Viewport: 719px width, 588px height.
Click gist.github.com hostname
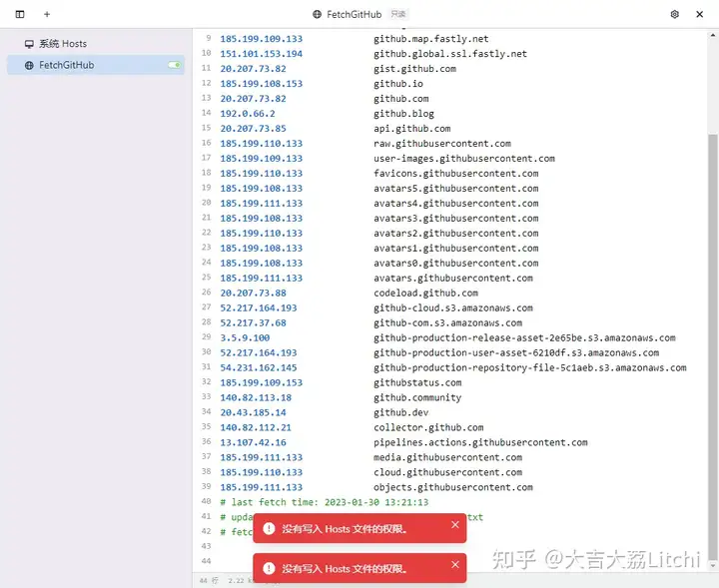click(x=414, y=69)
